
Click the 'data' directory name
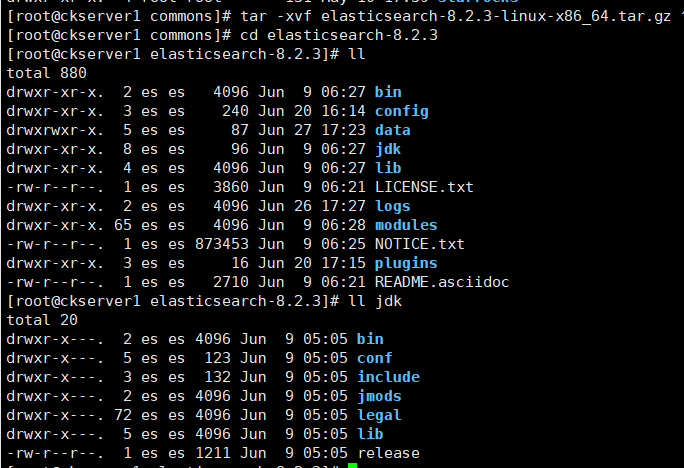(x=393, y=130)
